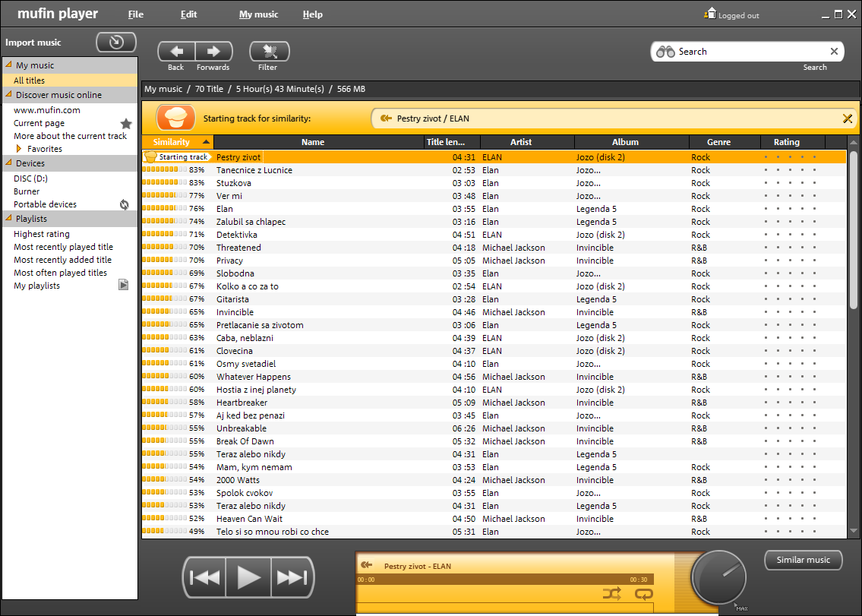This screenshot has height=616, width=862.
Task: Open More about the current track
Action: point(71,136)
